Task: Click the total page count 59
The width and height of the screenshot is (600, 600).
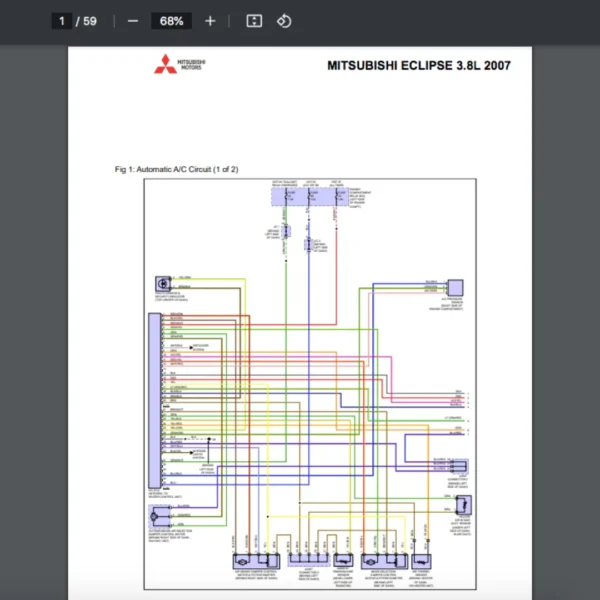Action: 90,21
